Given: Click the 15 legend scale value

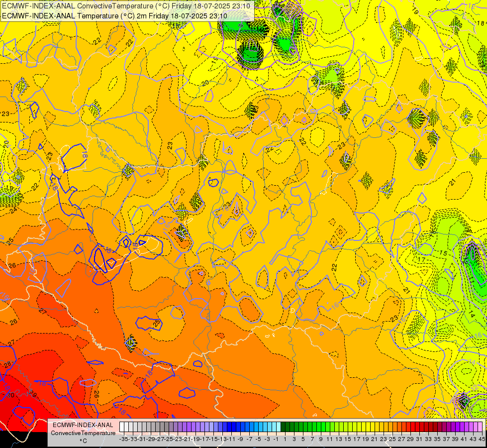Looking at the screenshot, I should pos(348,439).
